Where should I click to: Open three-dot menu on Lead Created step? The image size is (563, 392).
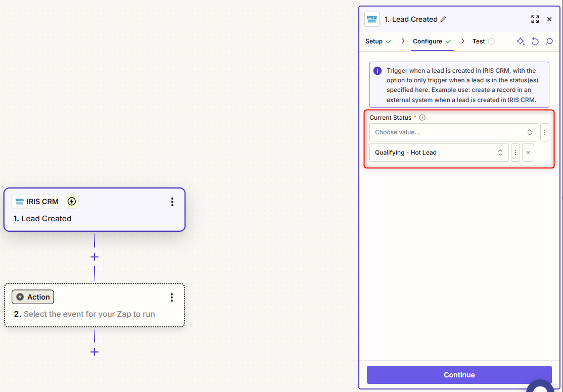coord(172,202)
